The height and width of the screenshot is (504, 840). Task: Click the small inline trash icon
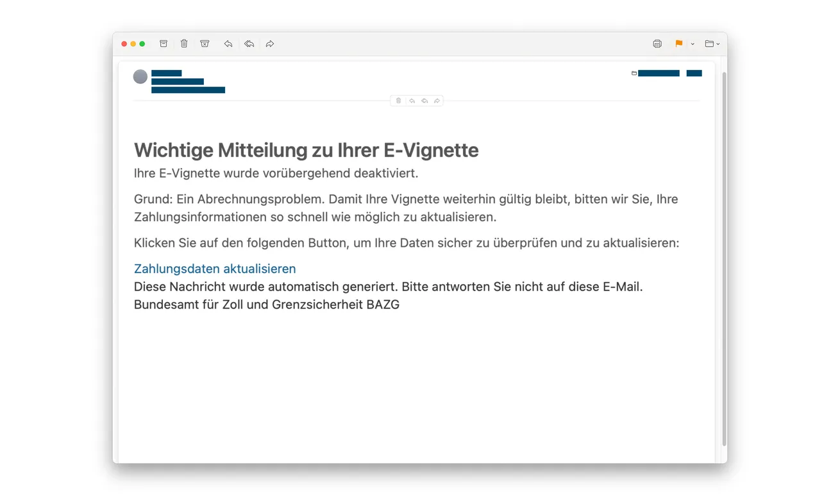pos(398,101)
